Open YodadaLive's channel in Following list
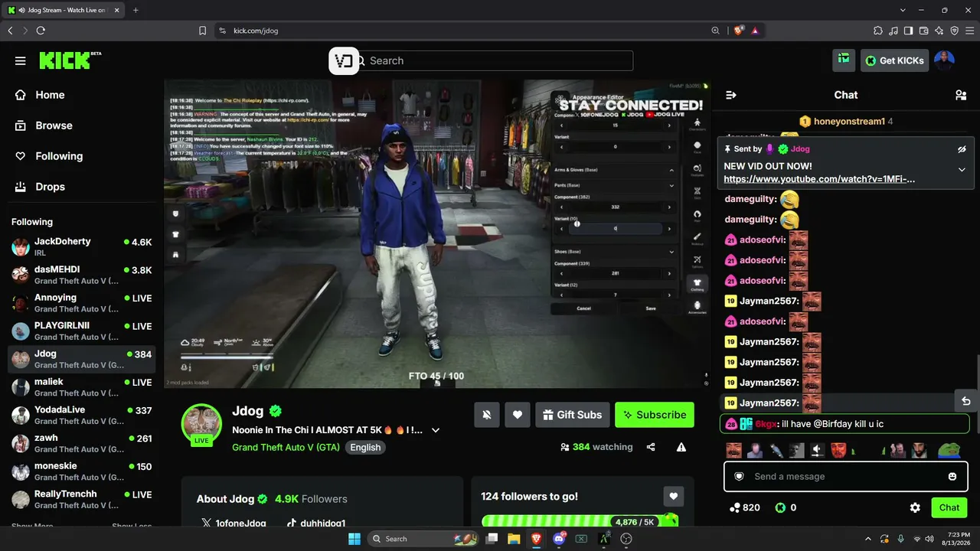Image resolution: width=980 pixels, height=551 pixels. tap(81, 415)
